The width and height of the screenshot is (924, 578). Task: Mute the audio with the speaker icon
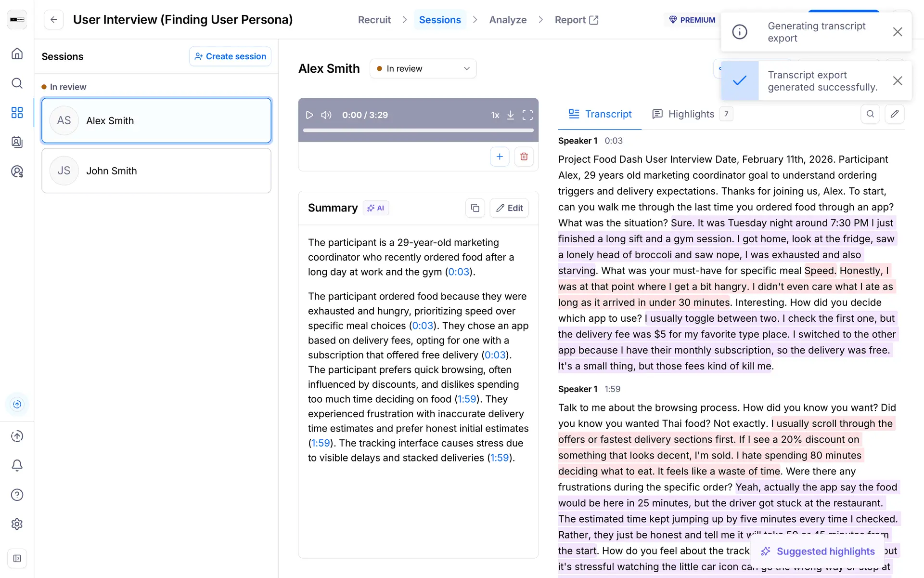click(326, 115)
